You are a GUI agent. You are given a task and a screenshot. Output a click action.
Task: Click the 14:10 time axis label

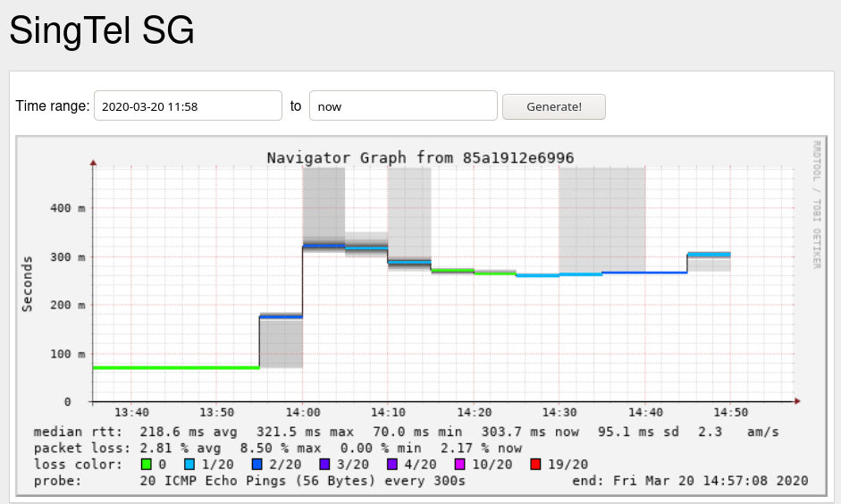coord(388,412)
